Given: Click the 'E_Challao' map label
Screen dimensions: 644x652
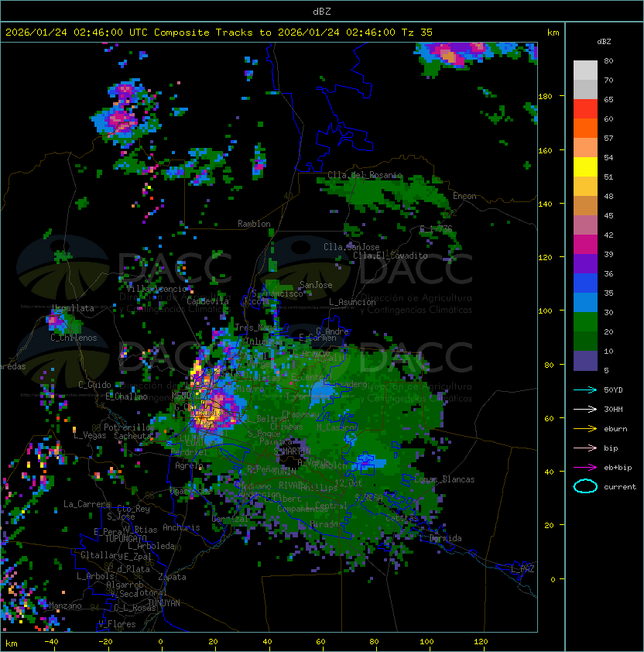Looking at the screenshot, I should tap(126, 396).
